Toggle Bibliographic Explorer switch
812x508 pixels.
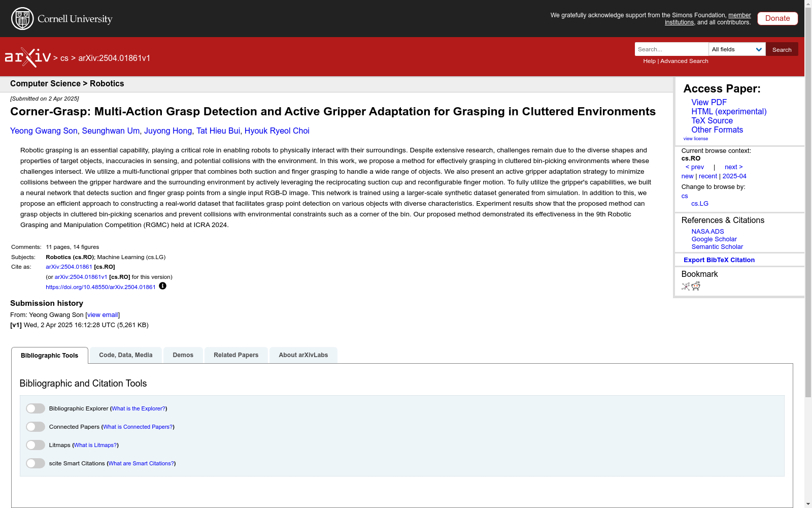[36, 408]
